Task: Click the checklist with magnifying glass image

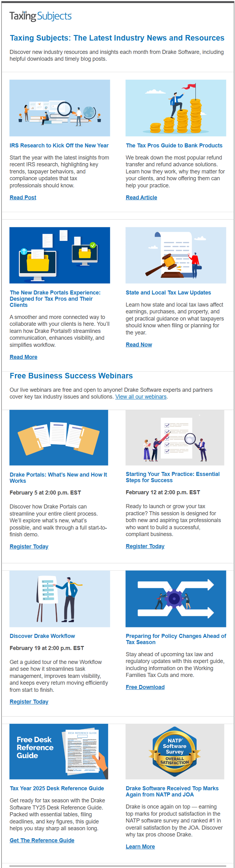Action: tap(175, 437)
